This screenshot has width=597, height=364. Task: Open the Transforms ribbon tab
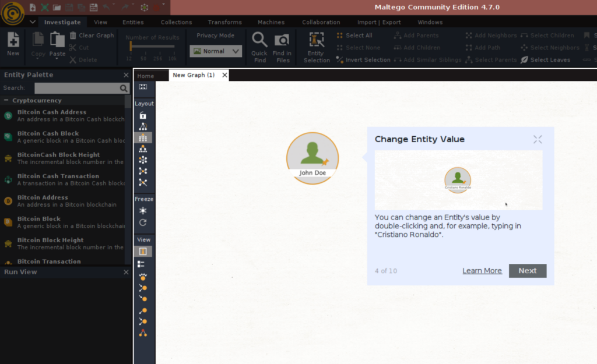[x=224, y=22]
